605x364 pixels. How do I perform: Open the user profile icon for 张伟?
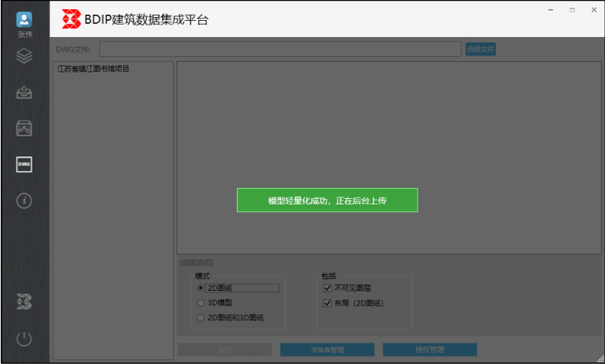pos(24,19)
